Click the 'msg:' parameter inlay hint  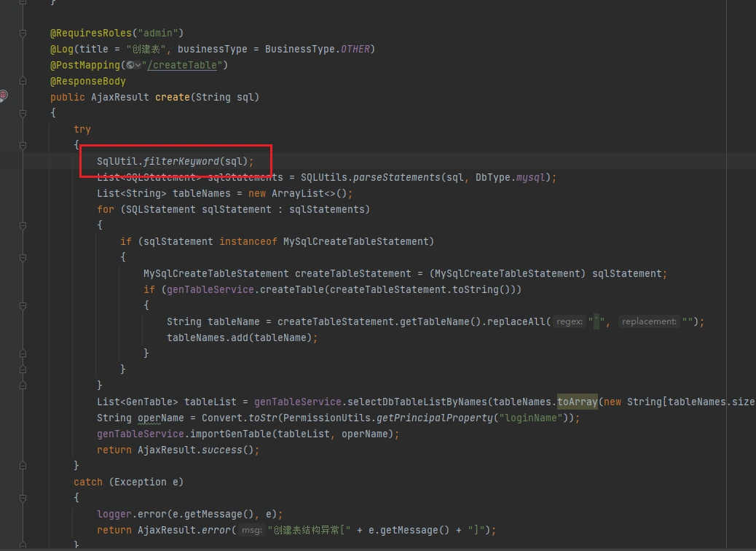coord(251,531)
